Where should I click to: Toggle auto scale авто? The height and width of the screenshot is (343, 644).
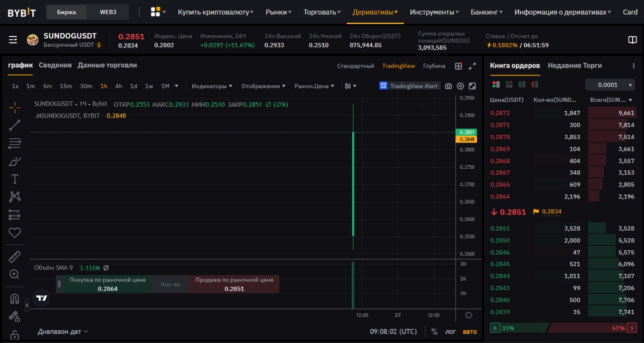(469, 331)
